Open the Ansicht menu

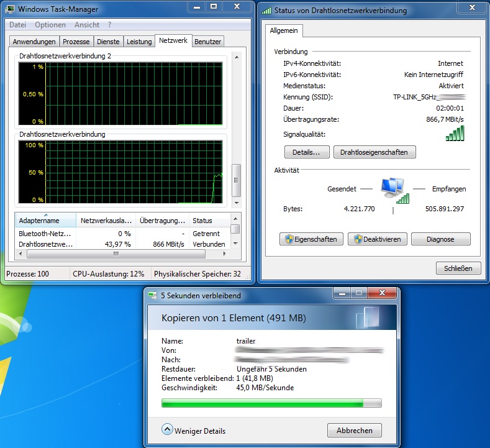pos(86,25)
